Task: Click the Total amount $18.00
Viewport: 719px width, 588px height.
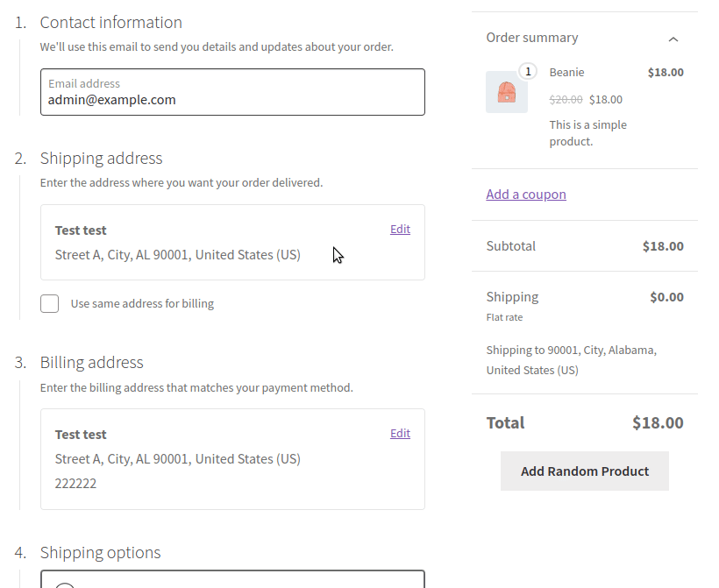Action: coord(658,423)
